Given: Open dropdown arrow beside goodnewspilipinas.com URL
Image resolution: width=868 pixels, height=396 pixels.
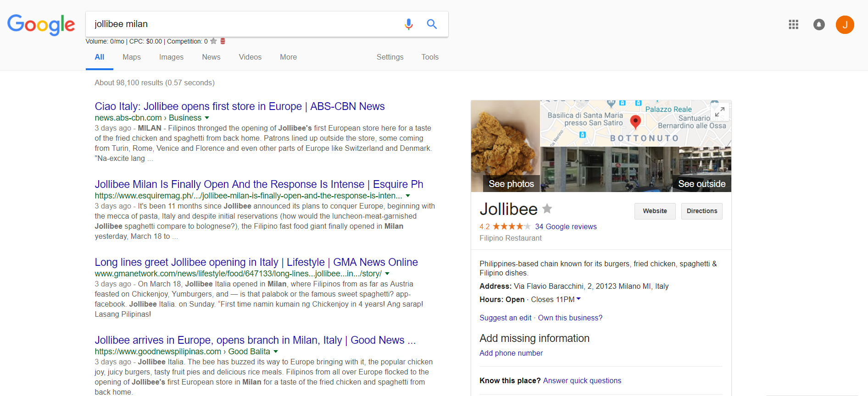Looking at the screenshot, I should click(276, 352).
